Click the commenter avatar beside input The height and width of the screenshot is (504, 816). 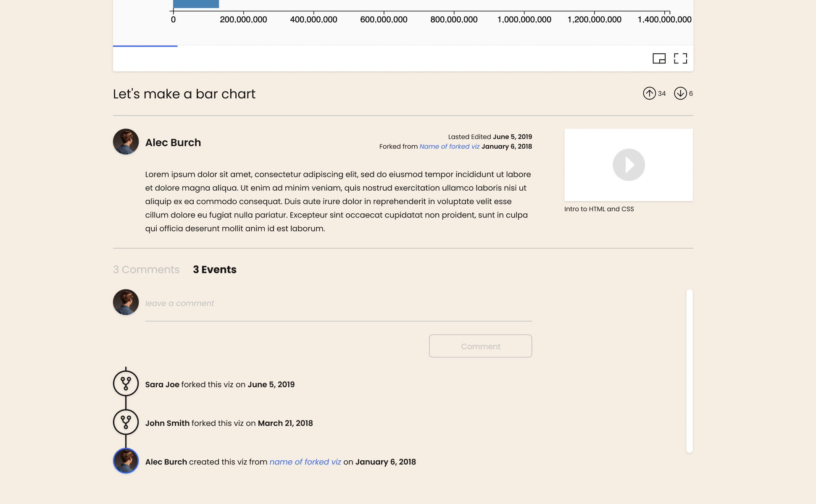click(126, 302)
